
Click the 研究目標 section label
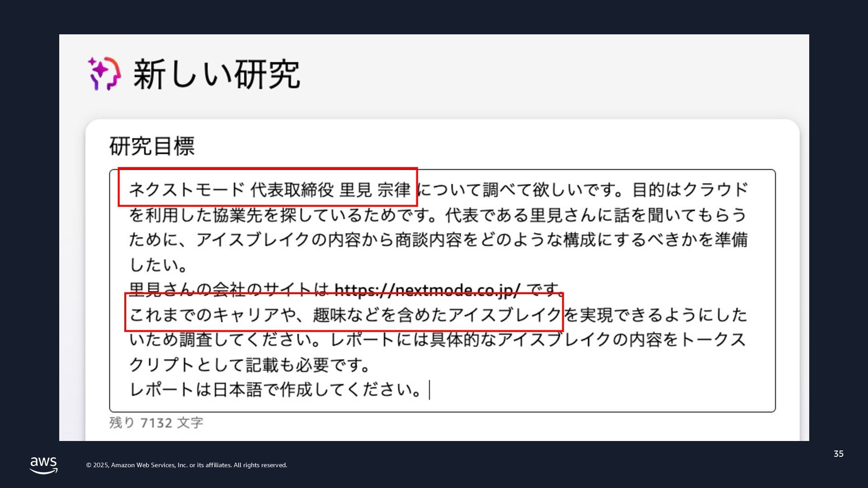coord(152,146)
